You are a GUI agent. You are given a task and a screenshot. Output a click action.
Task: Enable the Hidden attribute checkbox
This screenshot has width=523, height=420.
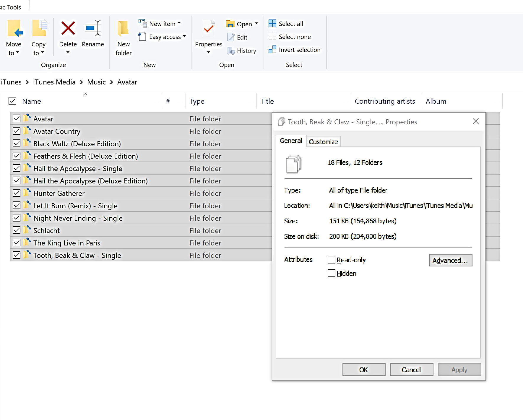tap(332, 273)
